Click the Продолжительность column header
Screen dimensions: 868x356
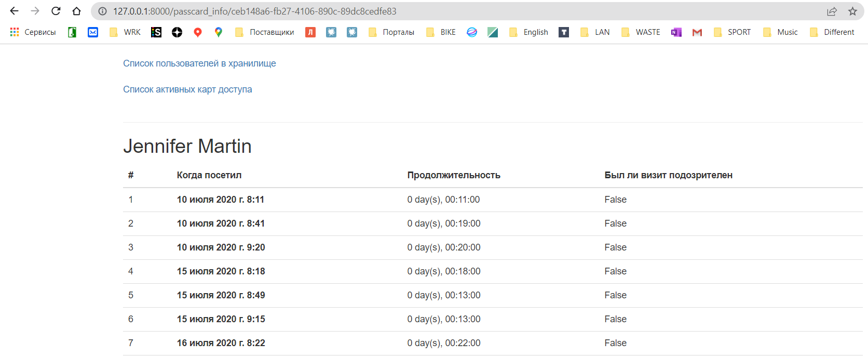[x=454, y=175]
